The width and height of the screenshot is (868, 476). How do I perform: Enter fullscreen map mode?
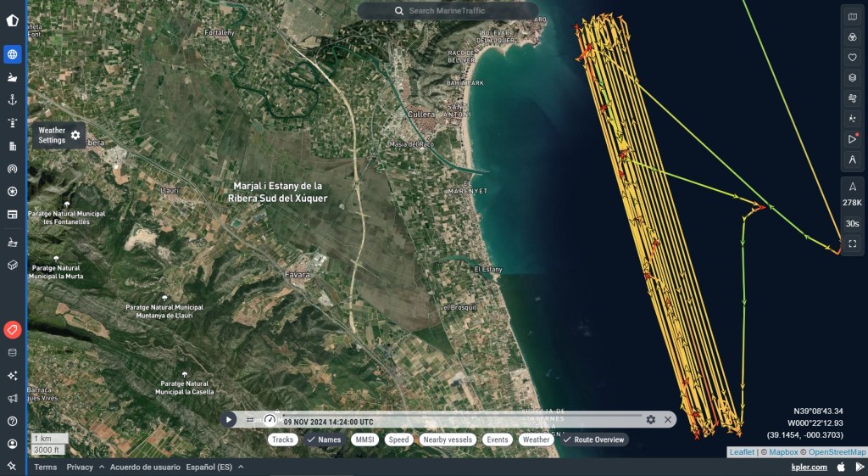click(x=852, y=244)
